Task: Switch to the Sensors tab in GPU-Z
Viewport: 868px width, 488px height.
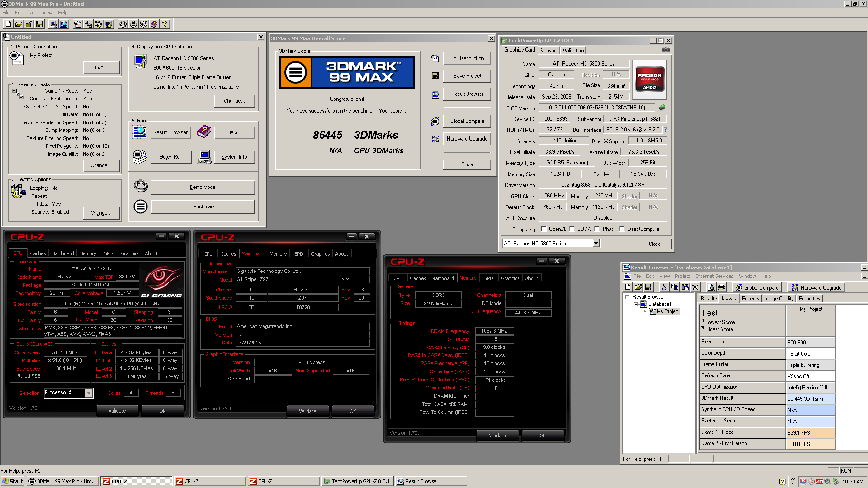Action: [549, 51]
